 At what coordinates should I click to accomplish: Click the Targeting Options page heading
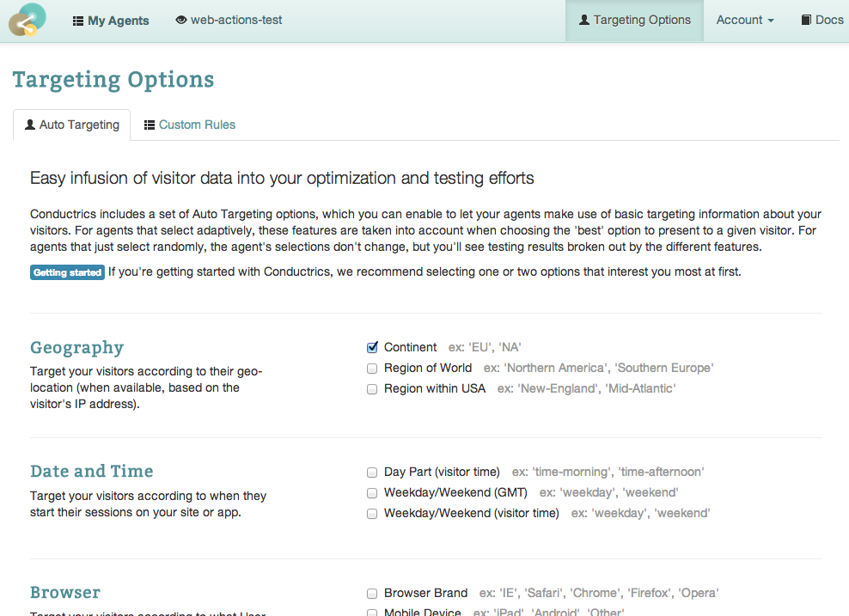pos(113,80)
